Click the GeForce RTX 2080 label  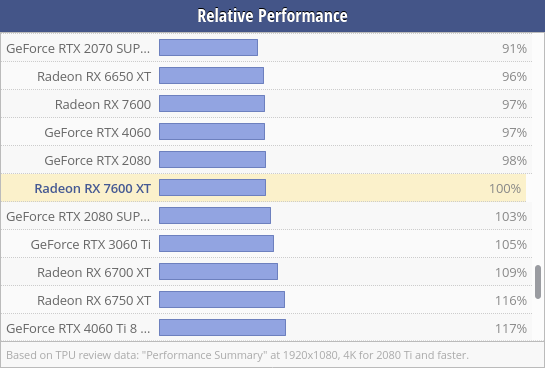pyautogui.click(x=98, y=160)
